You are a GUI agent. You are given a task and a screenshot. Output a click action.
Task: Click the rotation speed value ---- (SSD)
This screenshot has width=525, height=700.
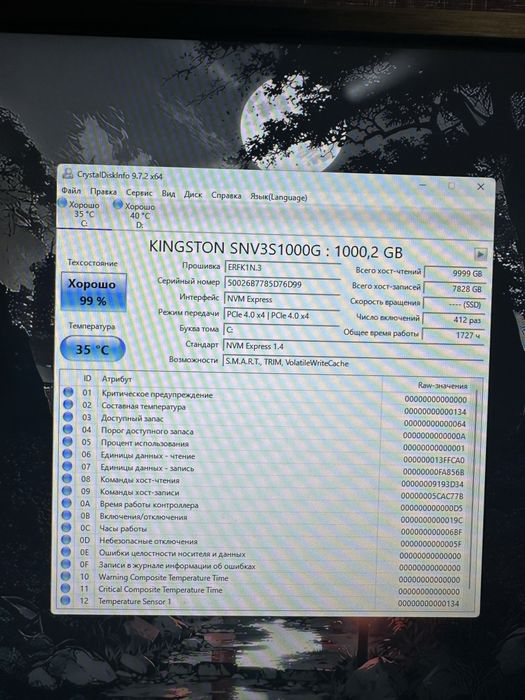click(x=454, y=304)
